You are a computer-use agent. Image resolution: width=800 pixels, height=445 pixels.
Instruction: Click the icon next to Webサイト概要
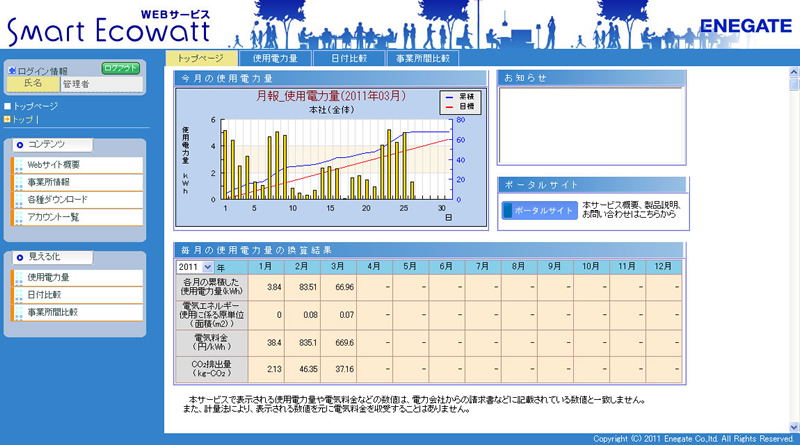(x=19, y=165)
